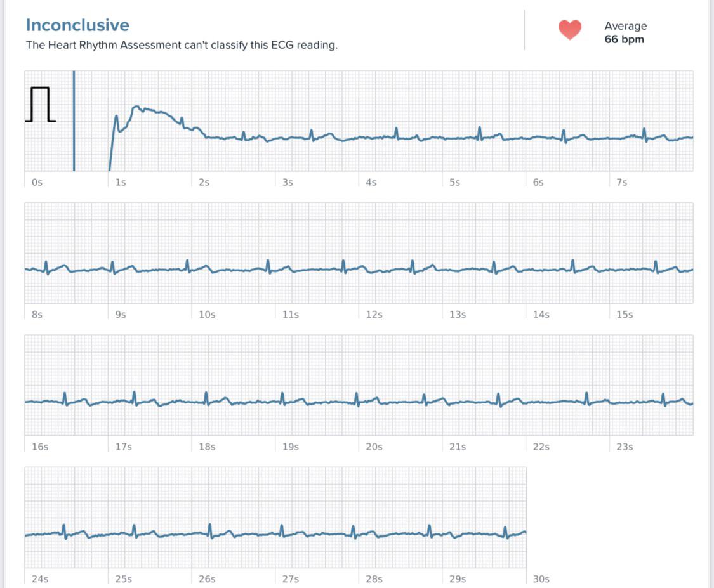Click the Average label
The width and height of the screenshot is (714, 588).
tap(625, 26)
